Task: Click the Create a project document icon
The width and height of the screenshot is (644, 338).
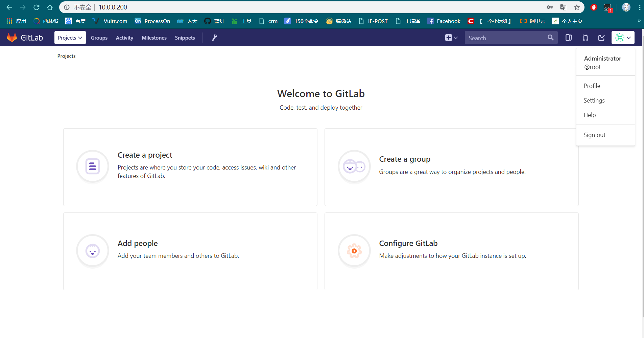Action: point(92,166)
